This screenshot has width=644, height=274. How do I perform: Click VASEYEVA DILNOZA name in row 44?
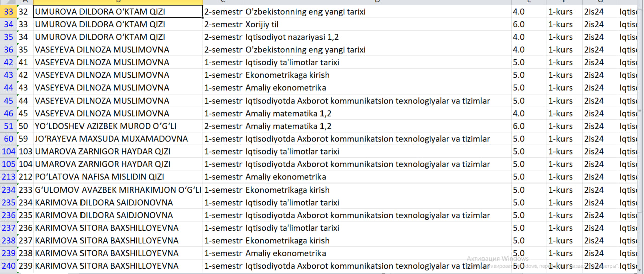point(118,88)
